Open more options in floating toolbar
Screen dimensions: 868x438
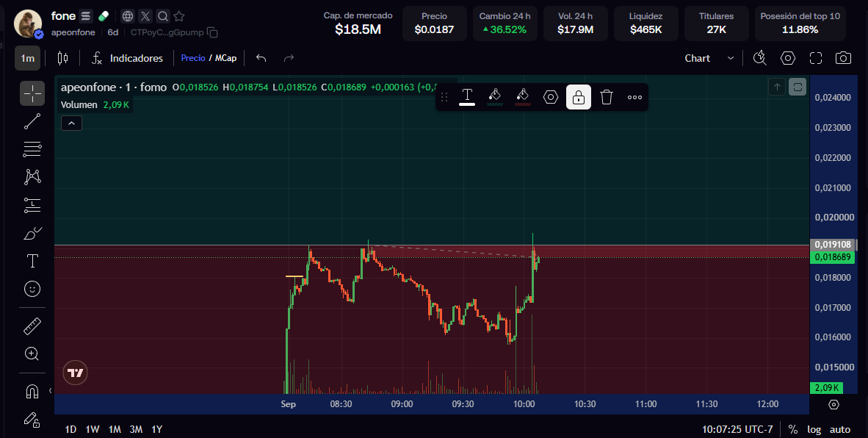tap(634, 97)
